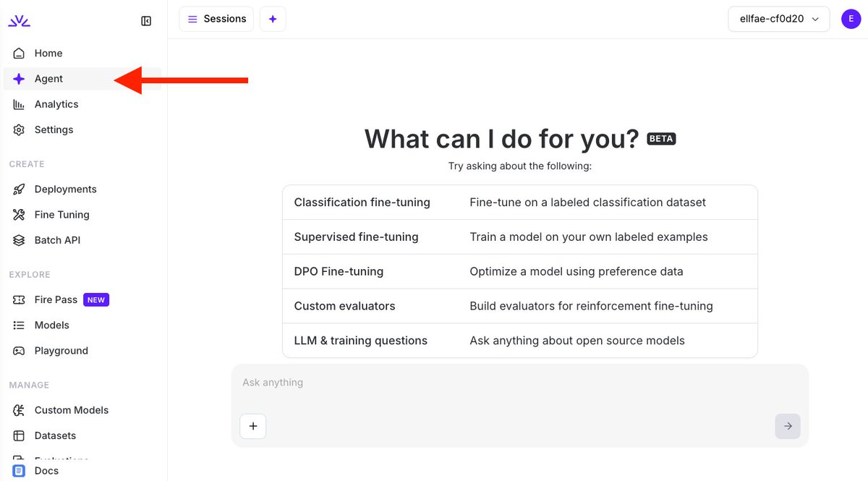868x481 pixels.
Task: Open Playground via the gamepad icon
Action: pos(20,350)
